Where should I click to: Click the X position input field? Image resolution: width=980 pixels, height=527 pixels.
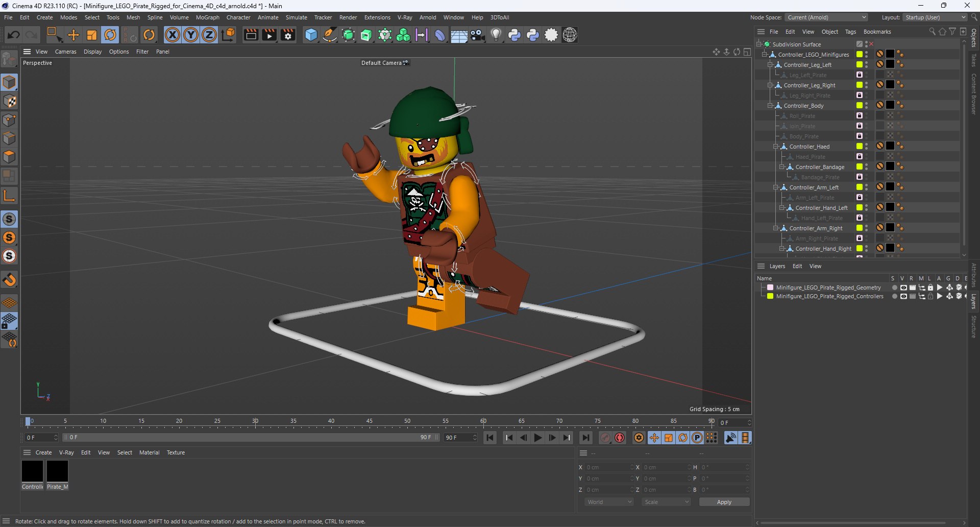point(609,467)
